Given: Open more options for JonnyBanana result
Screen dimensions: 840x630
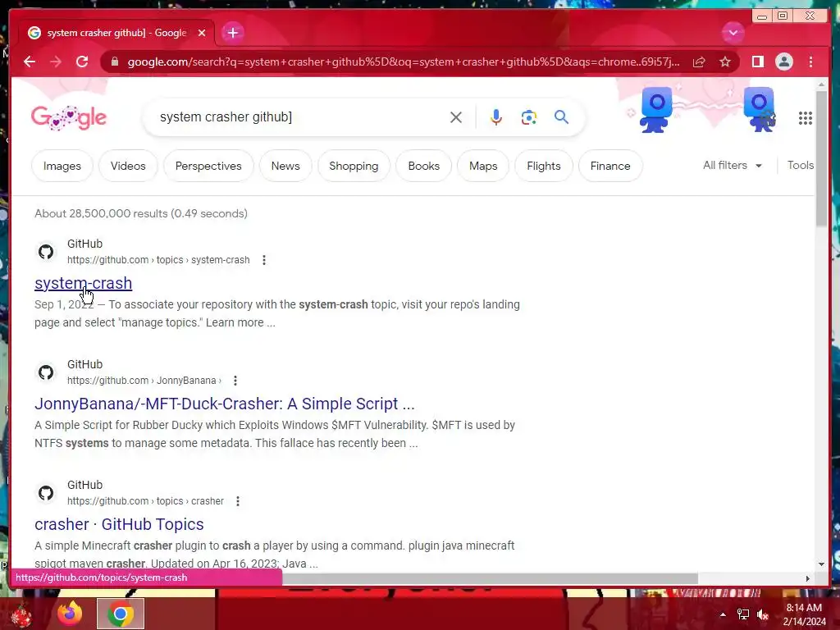Looking at the screenshot, I should point(235,381).
